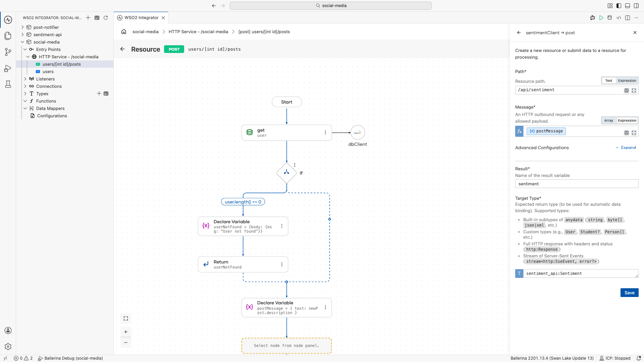Click the dbClient connection node
Viewport: 644px width, 362px height.
point(358,132)
